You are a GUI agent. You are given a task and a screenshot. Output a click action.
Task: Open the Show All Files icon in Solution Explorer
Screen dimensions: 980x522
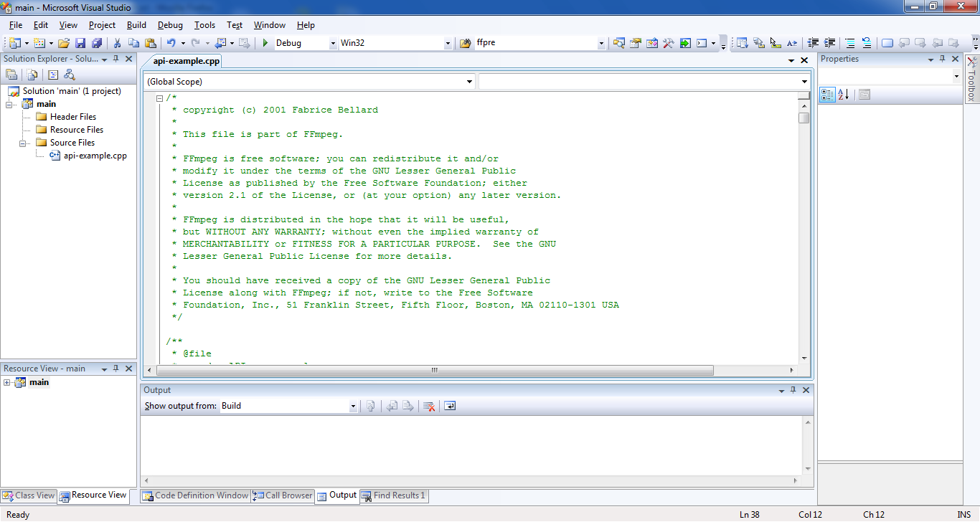[x=32, y=74]
